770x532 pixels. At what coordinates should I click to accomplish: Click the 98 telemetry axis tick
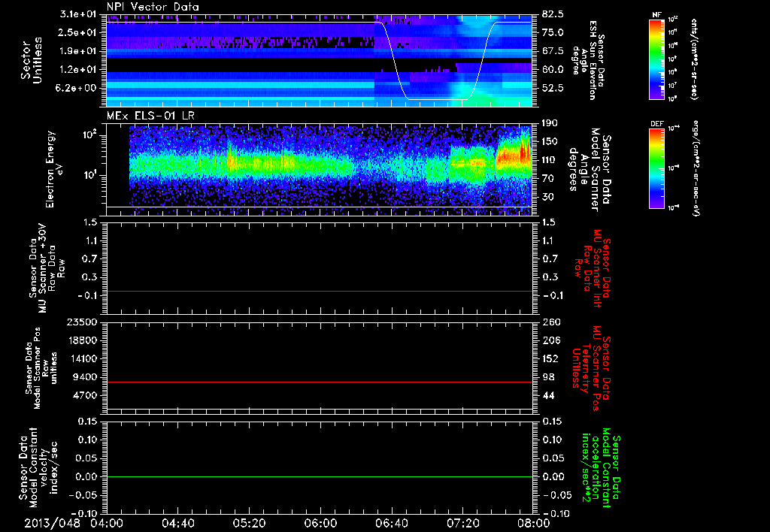[550, 377]
